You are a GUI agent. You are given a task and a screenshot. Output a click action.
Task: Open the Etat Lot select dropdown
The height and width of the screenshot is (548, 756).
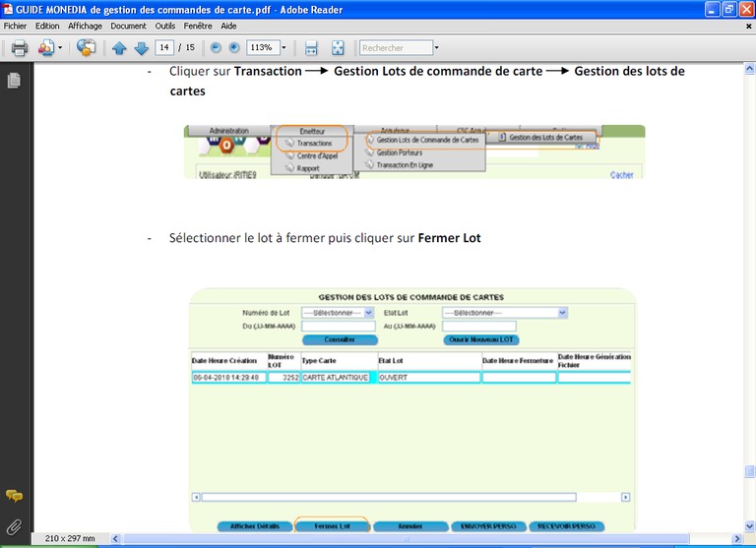pos(505,313)
